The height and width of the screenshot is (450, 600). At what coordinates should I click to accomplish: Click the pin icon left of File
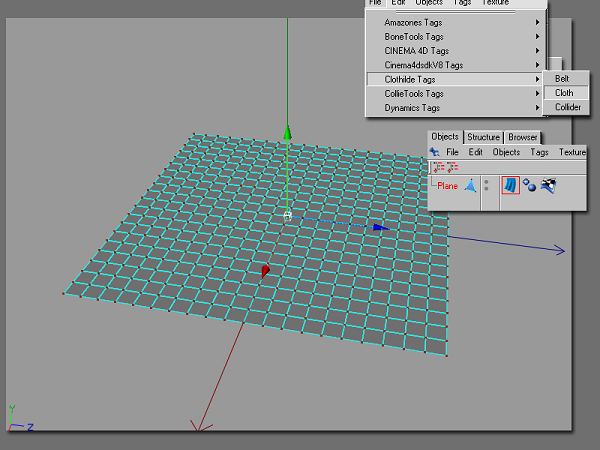coord(434,152)
